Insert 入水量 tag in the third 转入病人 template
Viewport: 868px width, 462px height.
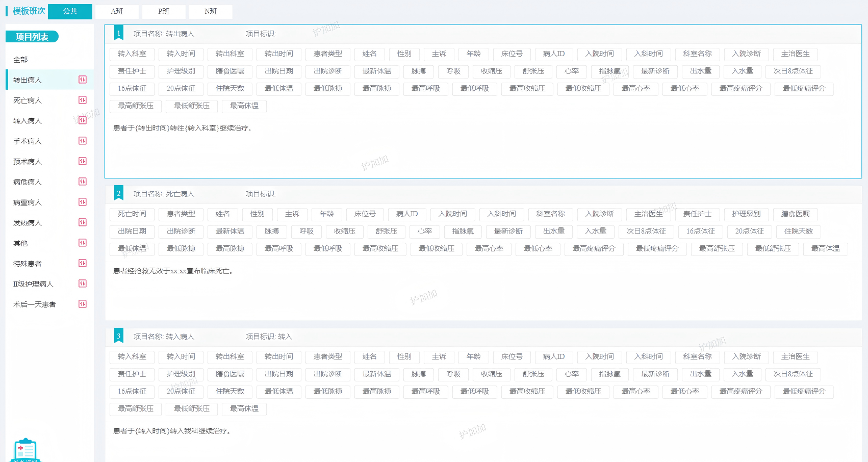click(743, 374)
